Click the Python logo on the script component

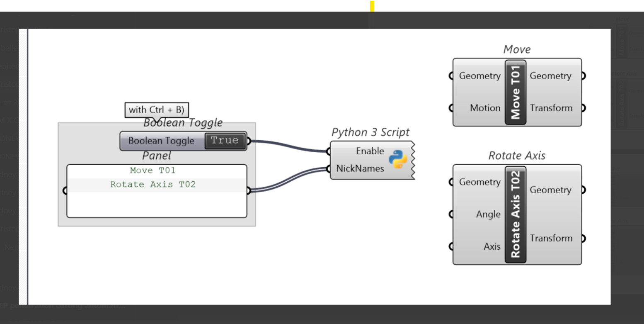398,159
